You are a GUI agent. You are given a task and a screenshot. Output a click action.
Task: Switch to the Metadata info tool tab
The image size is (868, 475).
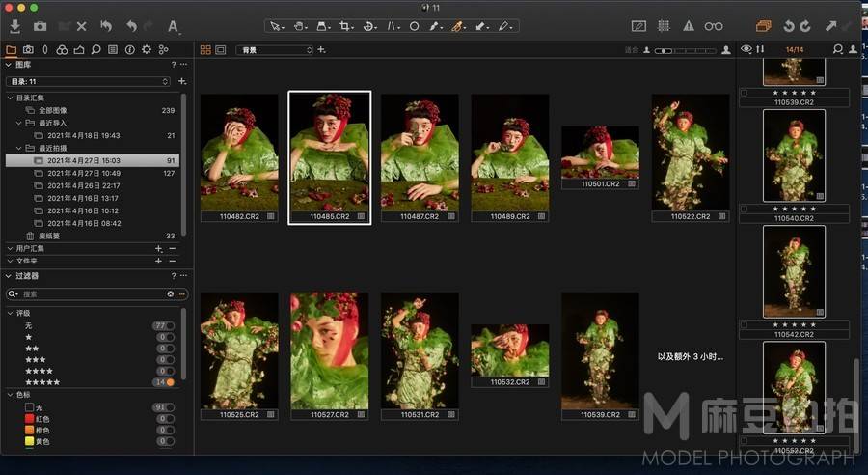129,50
